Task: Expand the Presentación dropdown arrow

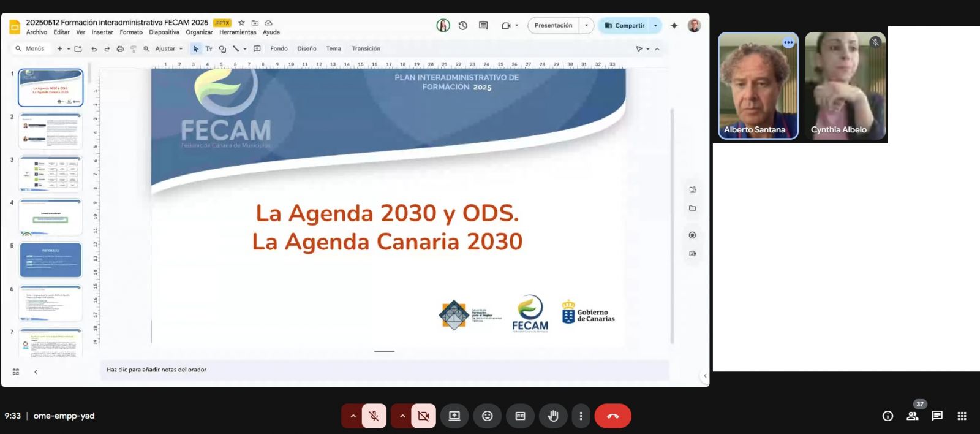Action: (586, 26)
